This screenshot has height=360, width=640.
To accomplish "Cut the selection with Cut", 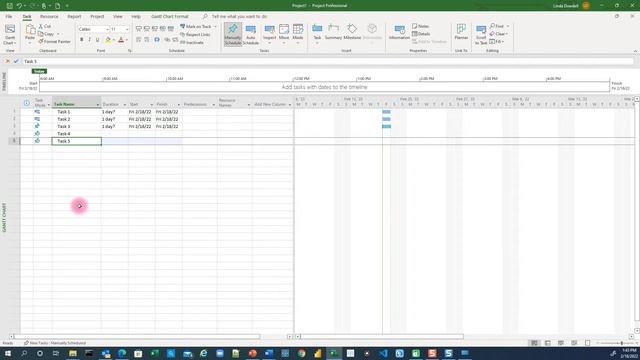I will pyautogui.click(x=44, y=26).
